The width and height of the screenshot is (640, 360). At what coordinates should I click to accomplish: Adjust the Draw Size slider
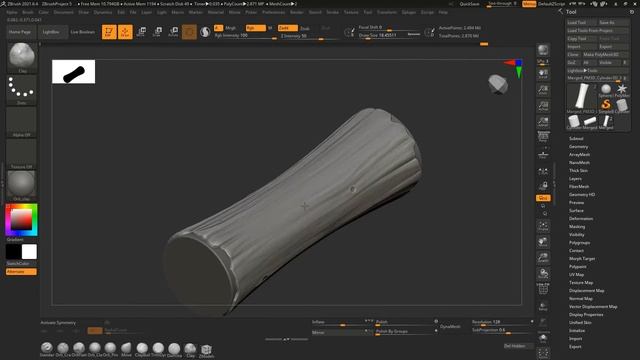point(389,36)
